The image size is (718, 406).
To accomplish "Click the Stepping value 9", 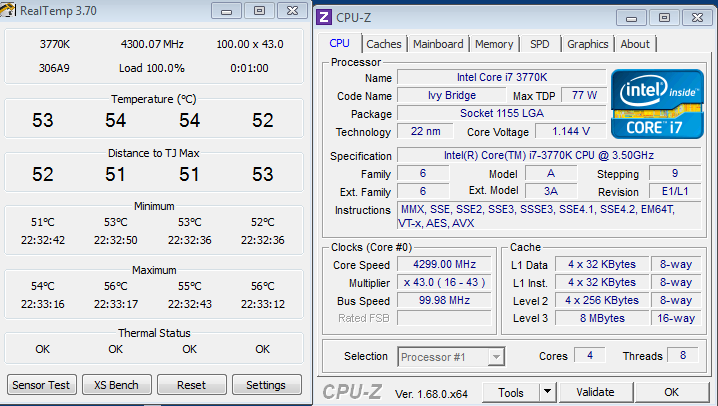I will 675,173.
